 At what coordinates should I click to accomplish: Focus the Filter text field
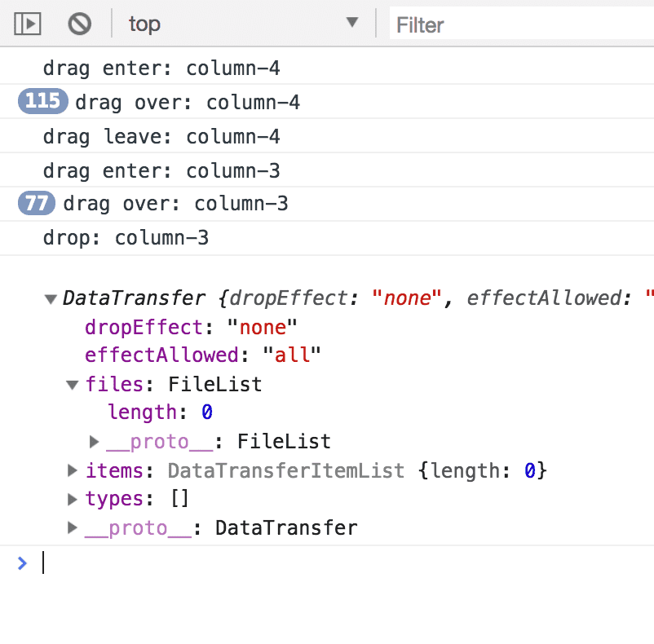pyautogui.click(x=522, y=24)
